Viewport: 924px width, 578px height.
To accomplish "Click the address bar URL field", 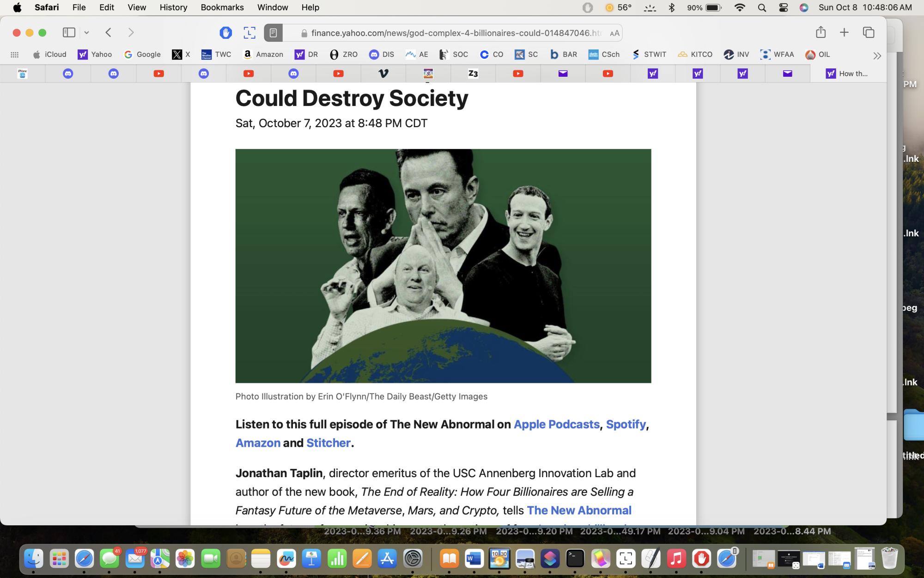I will pos(455,33).
